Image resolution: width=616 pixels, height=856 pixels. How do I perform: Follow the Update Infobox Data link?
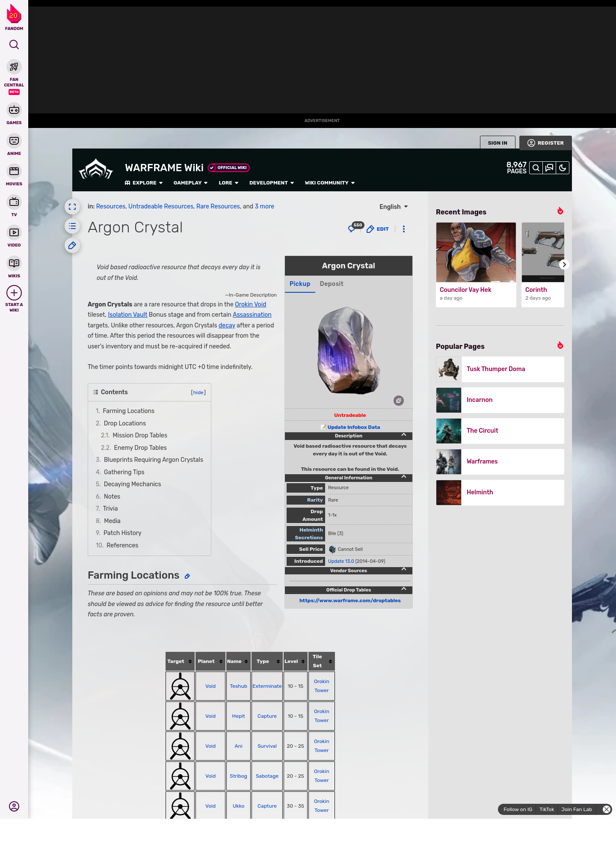click(353, 427)
